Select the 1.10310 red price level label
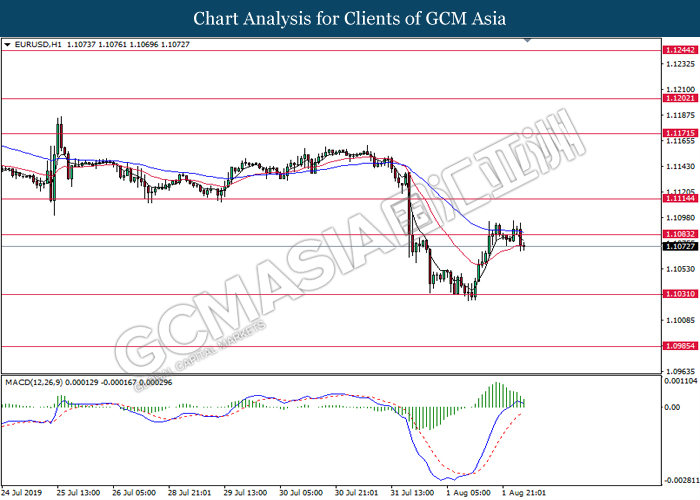Screen dimensions: 700x500 coord(680,294)
